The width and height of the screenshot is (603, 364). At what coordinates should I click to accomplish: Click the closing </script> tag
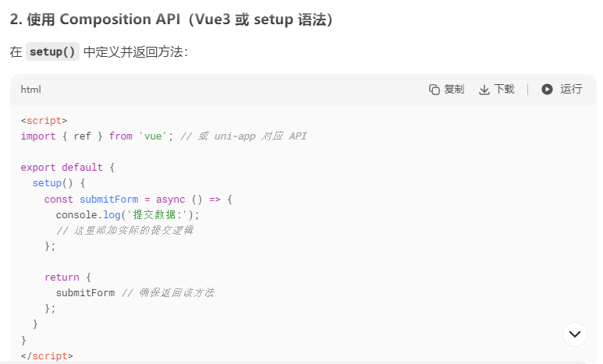click(x=47, y=356)
